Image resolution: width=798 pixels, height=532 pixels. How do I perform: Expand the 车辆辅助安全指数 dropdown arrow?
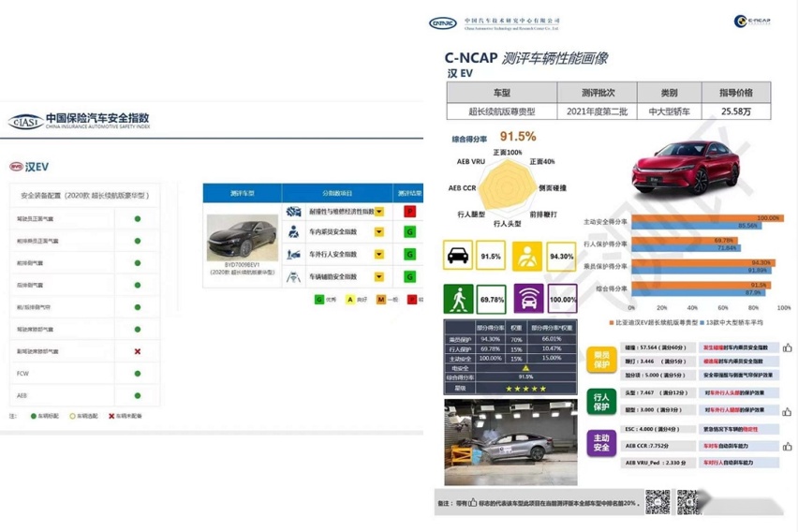tap(379, 277)
